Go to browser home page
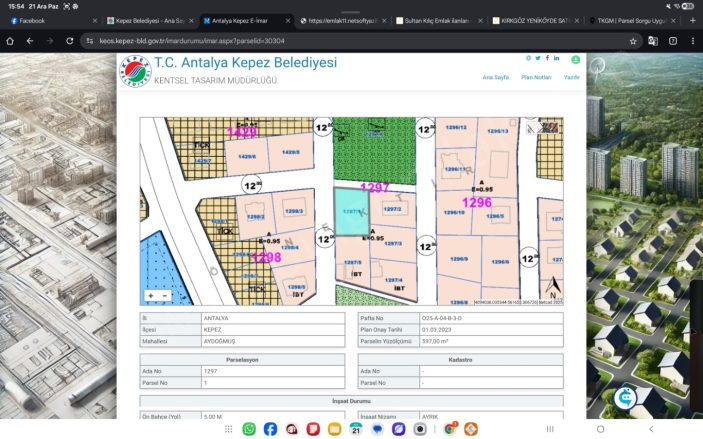Screen dimensions: 703x439 point(10,41)
